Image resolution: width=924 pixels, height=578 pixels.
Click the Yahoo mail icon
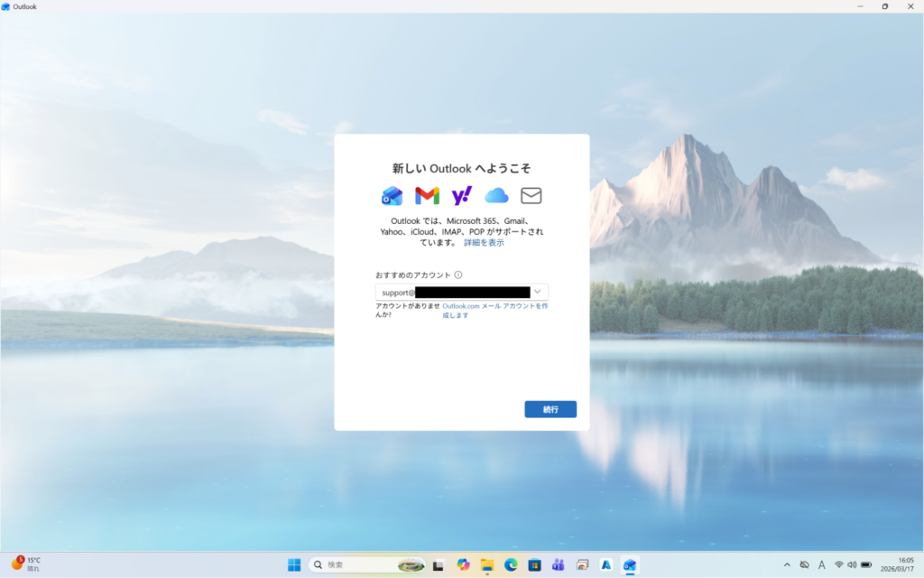point(462,196)
